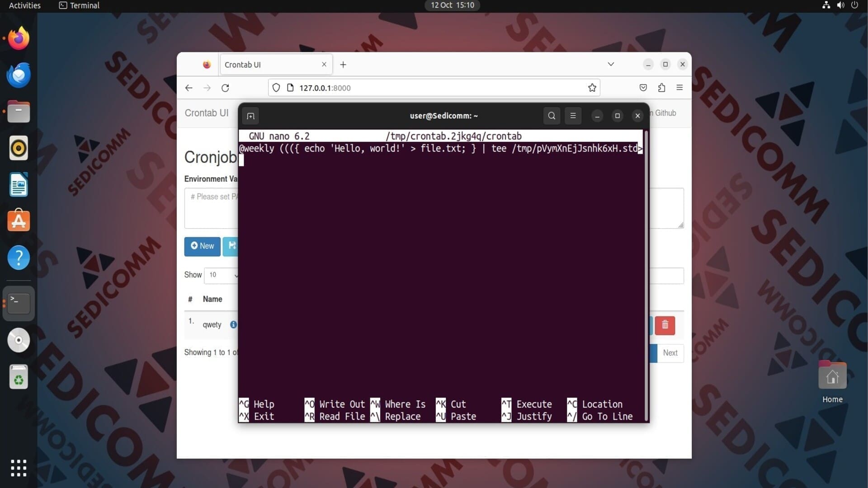Screen dimensions: 868x488
Task: Show applications grid
Action: pos(19,468)
